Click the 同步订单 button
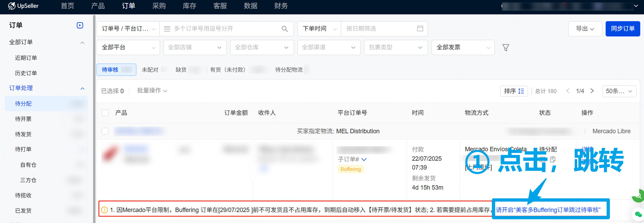 623,29
